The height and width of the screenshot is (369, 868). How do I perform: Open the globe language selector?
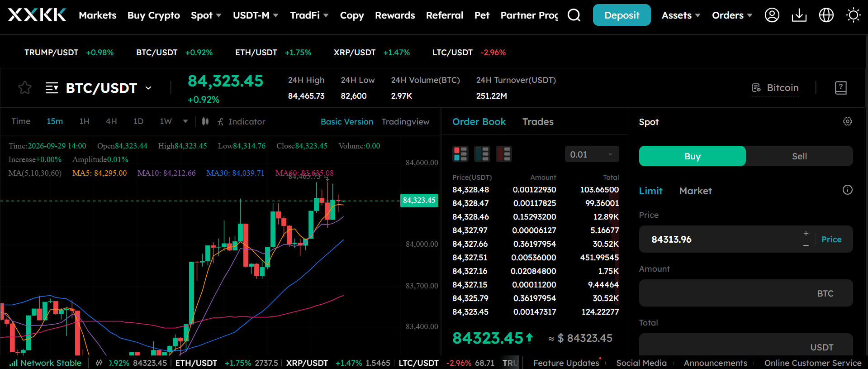point(826,15)
